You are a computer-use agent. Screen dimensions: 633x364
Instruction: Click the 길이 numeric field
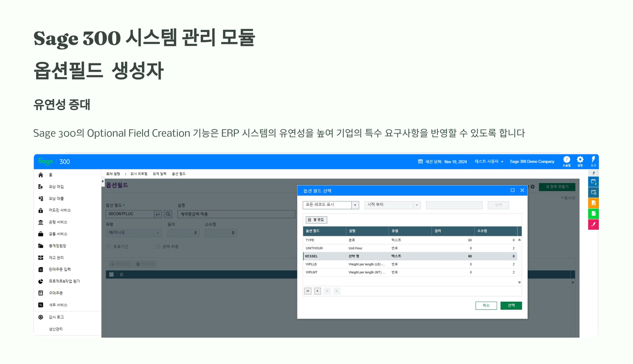183,232
